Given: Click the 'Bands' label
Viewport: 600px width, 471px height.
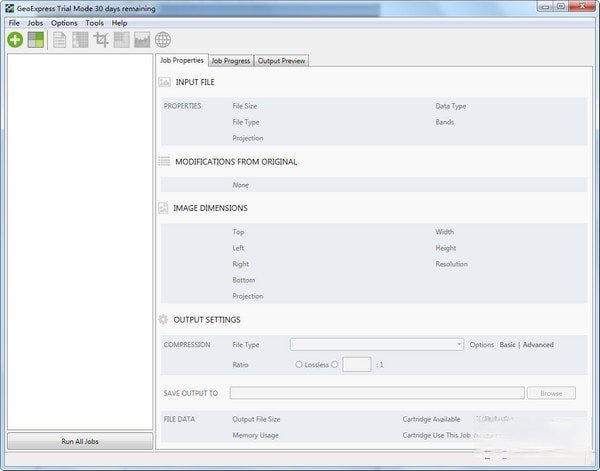Looking at the screenshot, I should (445, 122).
